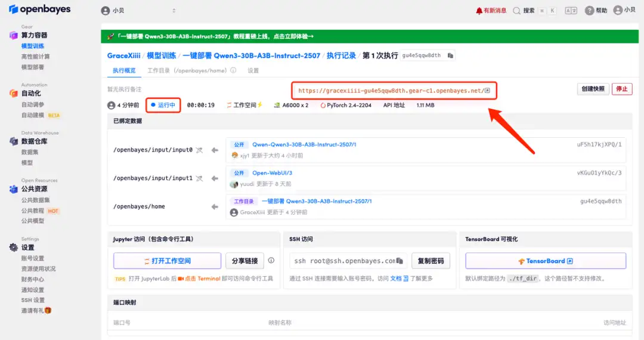Open the SSH 文档 link
This screenshot has width=644, height=340.
click(399, 279)
